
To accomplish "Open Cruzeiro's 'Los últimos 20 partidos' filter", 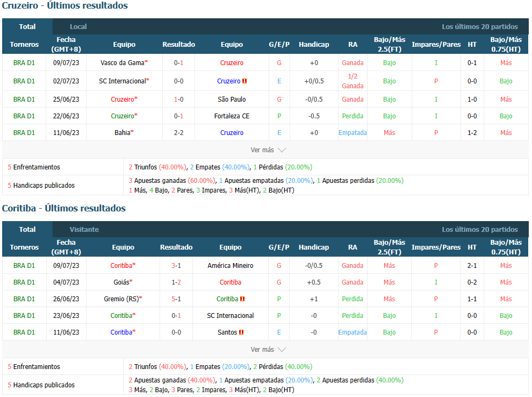I will click(x=479, y=26).
